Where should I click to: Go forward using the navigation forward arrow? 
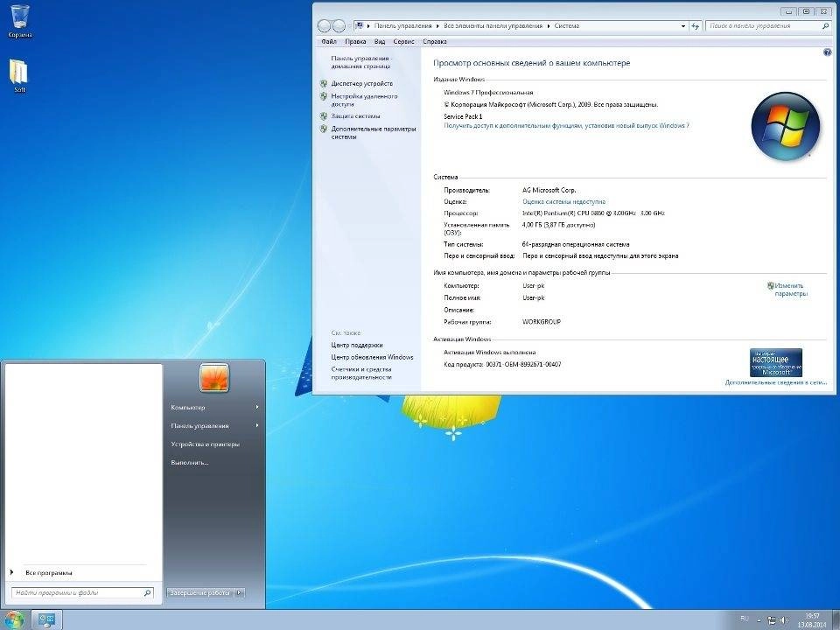[x=339, y=25]
